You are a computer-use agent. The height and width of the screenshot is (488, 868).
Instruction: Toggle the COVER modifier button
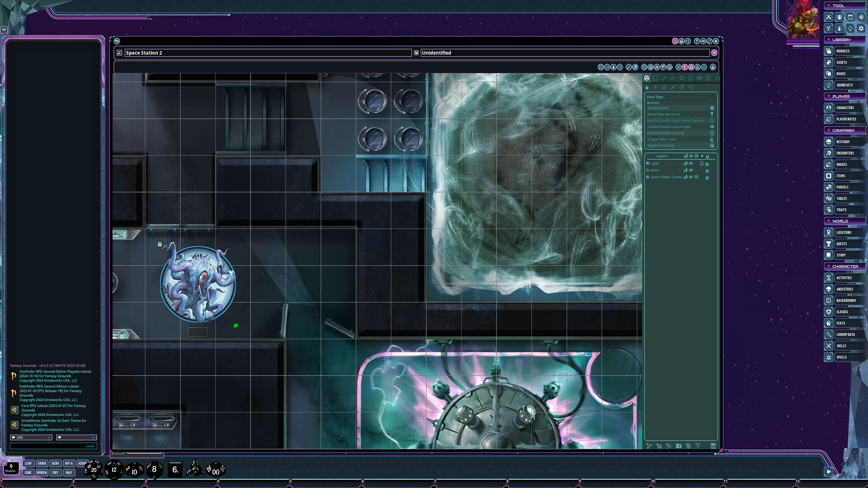pos(42,464)
